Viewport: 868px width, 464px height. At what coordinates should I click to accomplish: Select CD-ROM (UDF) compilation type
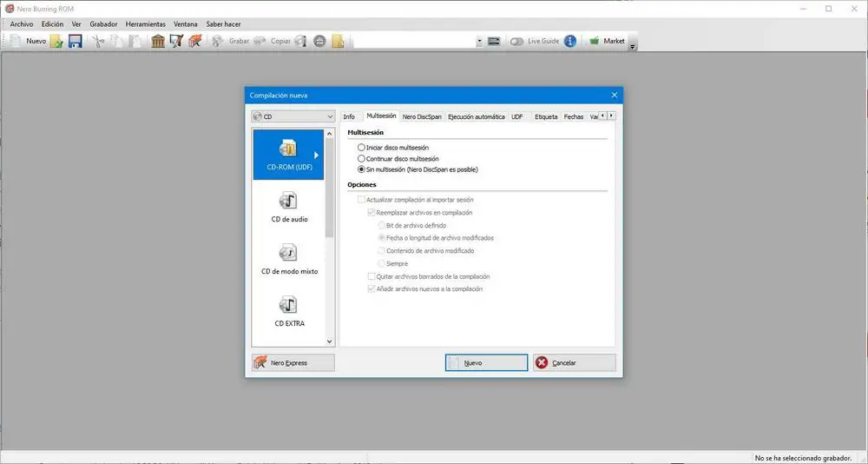tap(288, 155)
